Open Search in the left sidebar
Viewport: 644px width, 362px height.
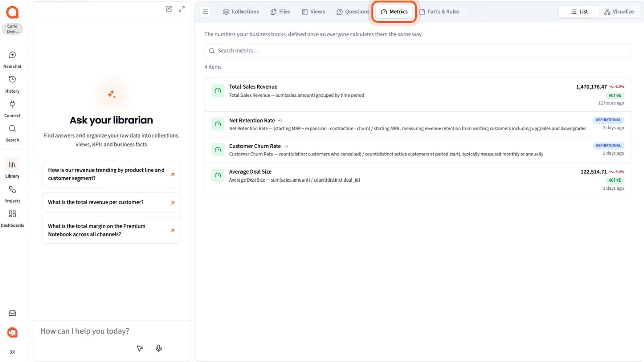coord(12,133)
